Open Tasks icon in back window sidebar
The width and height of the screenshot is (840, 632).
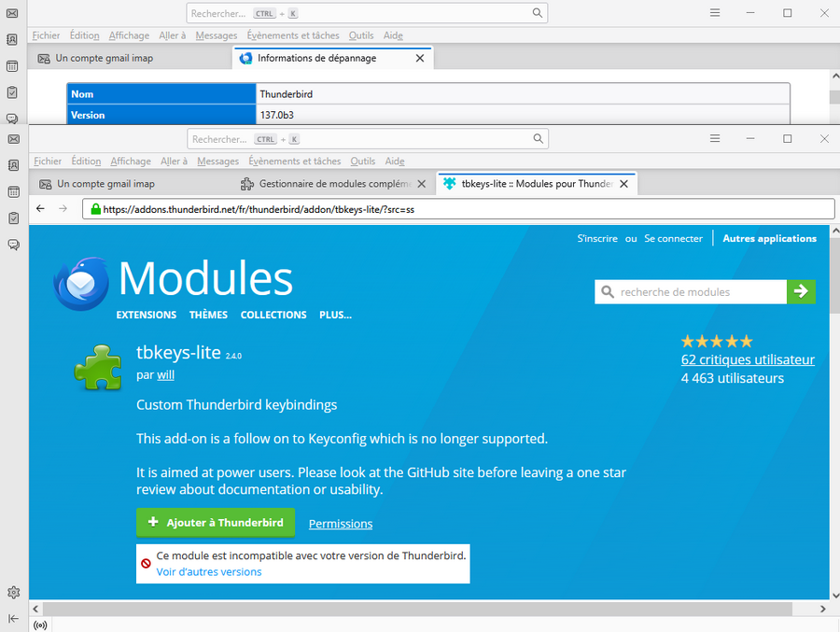(12, 92)
